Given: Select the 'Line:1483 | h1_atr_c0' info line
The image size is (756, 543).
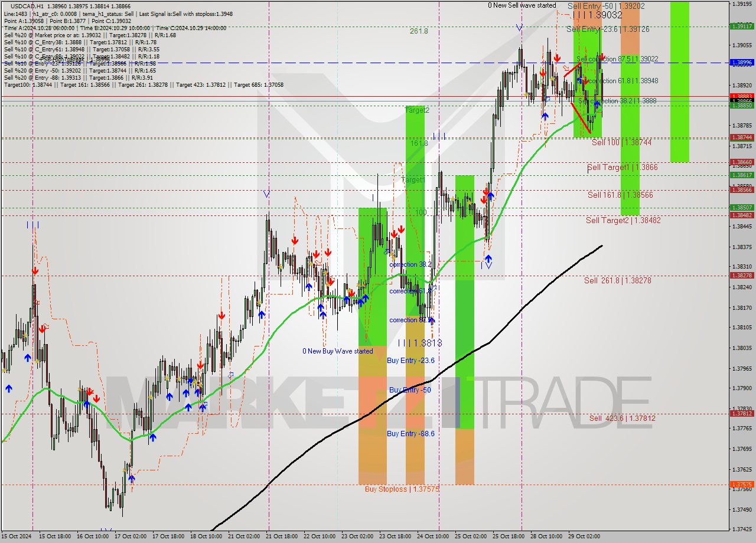Looking at the screenshot, I should (118, 14).
